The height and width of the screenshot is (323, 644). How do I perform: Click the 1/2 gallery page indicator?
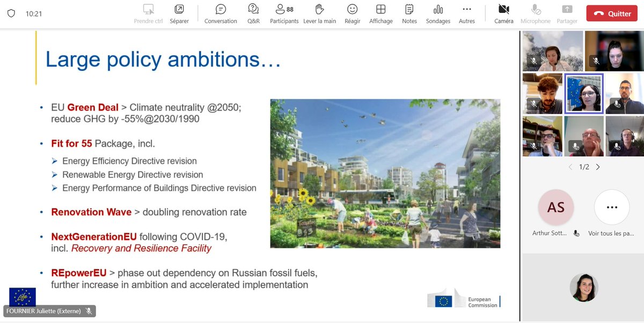[584, 167]
